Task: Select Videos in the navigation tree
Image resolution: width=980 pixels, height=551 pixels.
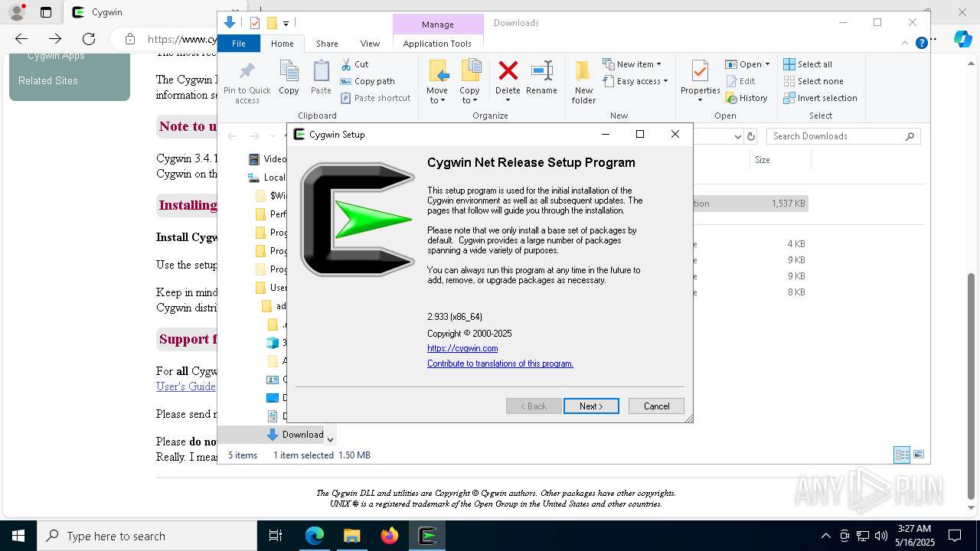Action: click(267, 159)
